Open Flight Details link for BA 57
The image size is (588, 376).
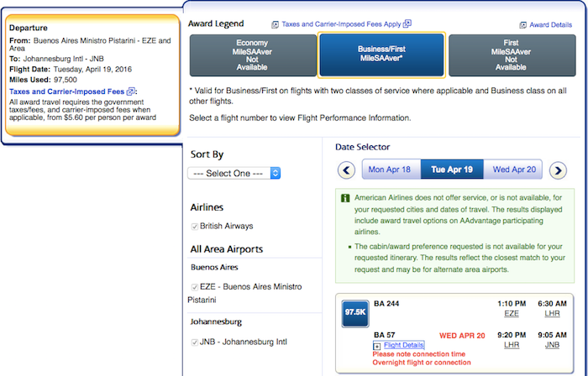[403, 345]
